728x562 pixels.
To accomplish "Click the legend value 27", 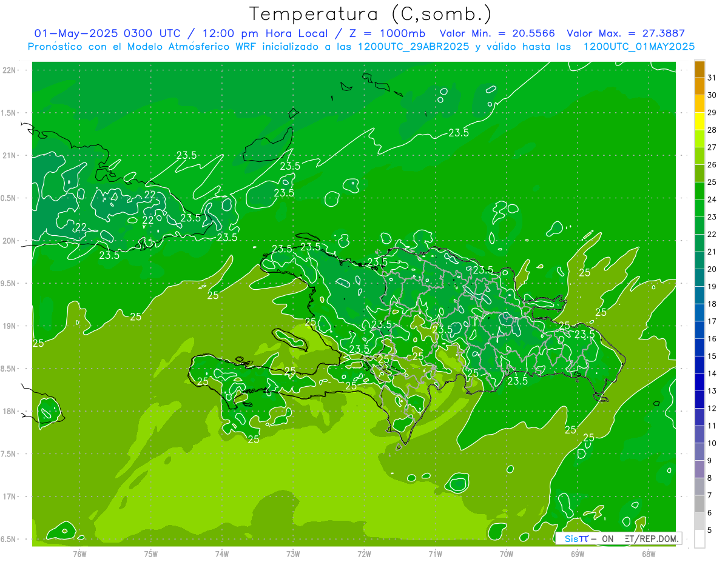I will (712, 147).
